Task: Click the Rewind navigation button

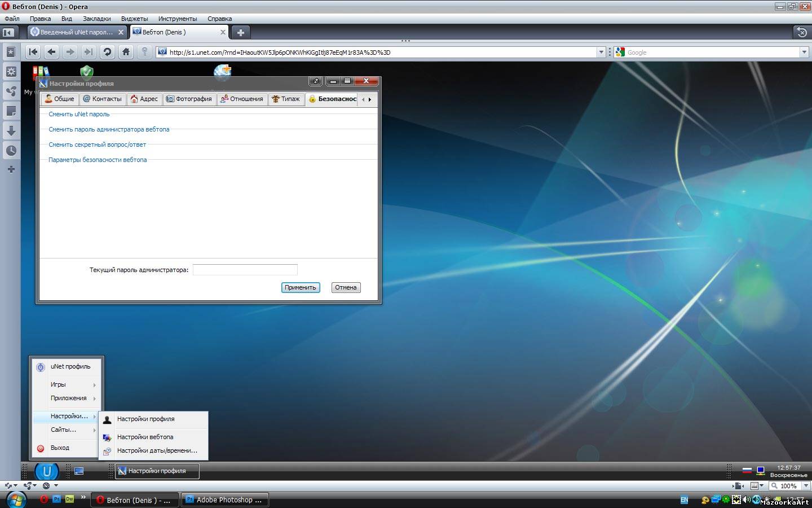Action: (33, 52)
